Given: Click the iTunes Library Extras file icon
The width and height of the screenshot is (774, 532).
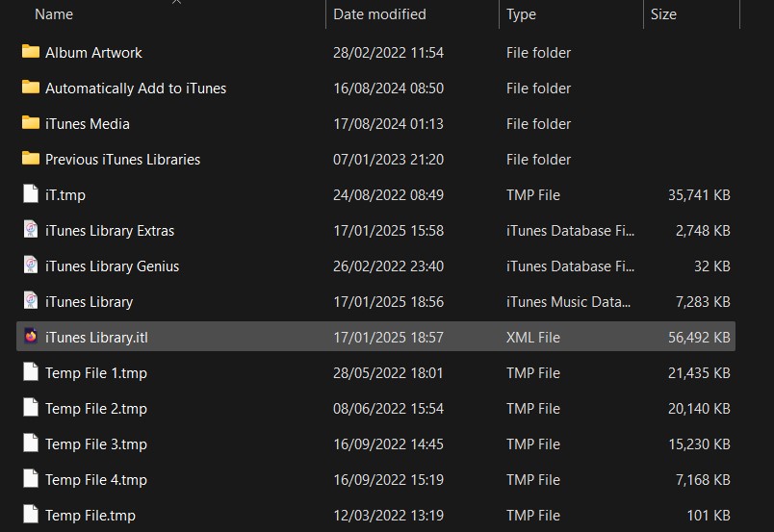Looking at the screenshot, I should click(x=31, y=230).
